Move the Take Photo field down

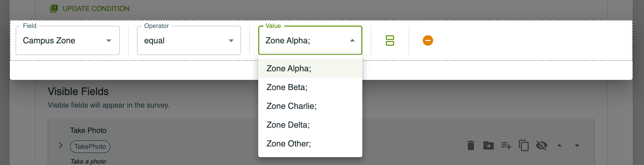[x=577, y=146]
